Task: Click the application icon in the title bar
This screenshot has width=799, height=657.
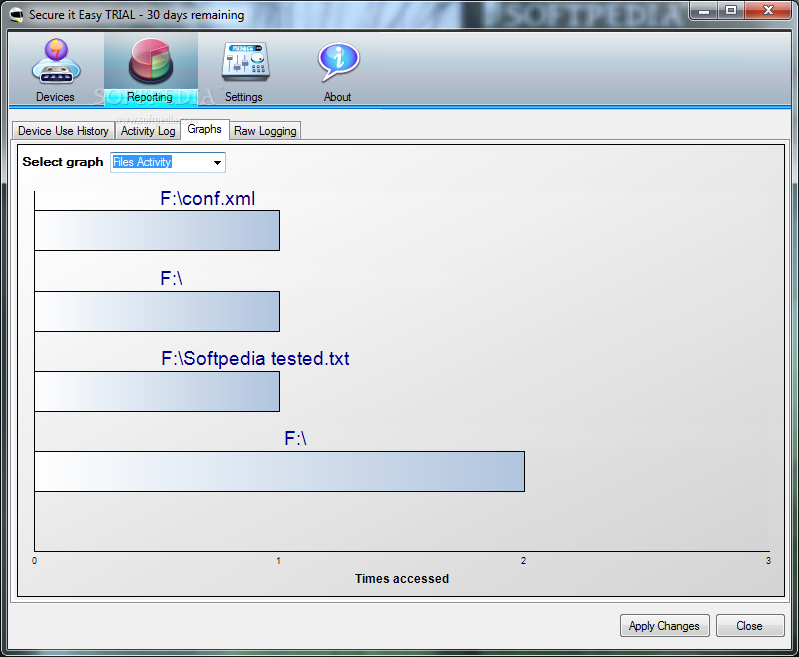Action: pyautogui.click(x=17, y=15)
